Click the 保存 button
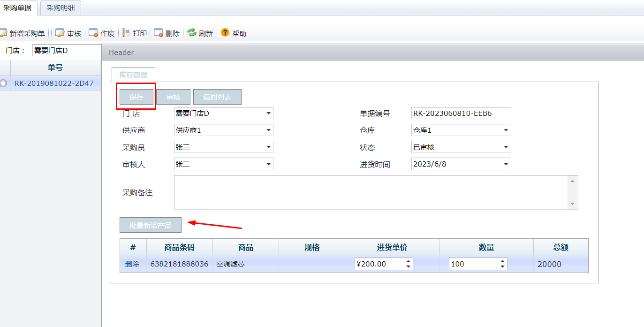 (136, 97)
